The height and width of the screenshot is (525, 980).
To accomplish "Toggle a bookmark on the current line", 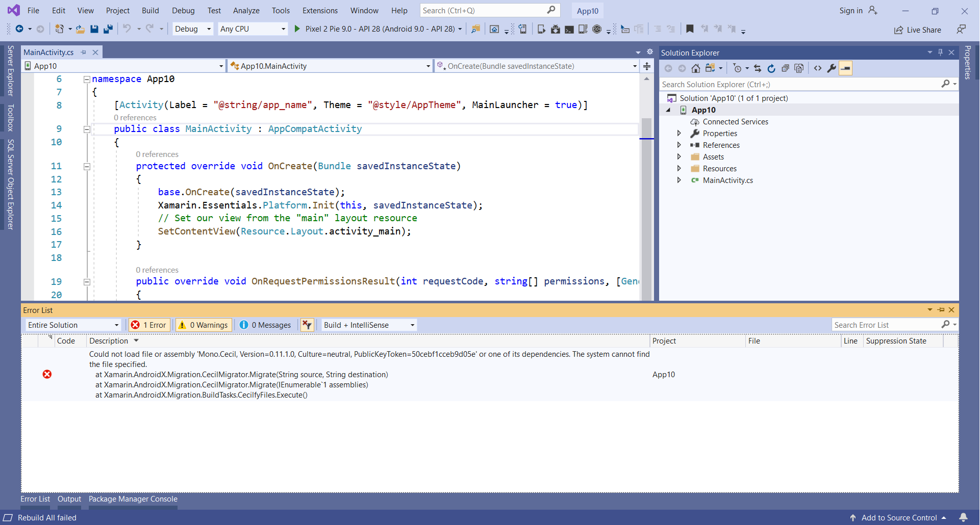I will 690,29.
